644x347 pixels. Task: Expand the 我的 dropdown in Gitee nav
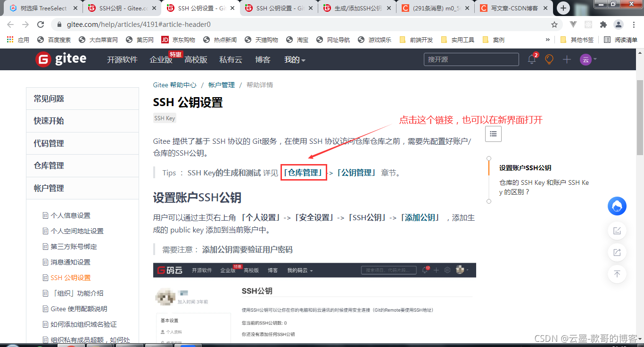pyautogui.click(x=295, y=59)
